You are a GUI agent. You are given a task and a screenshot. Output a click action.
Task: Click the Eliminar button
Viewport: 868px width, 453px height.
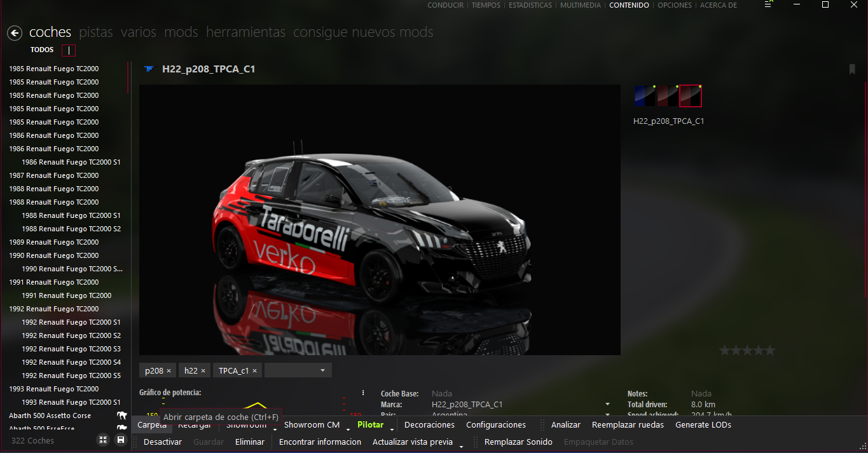(250, 442)
